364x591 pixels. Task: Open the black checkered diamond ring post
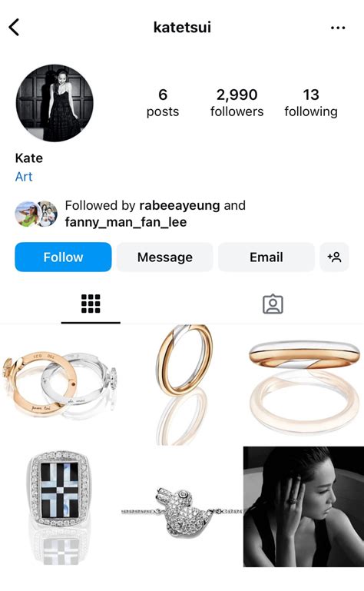(61, 507)
